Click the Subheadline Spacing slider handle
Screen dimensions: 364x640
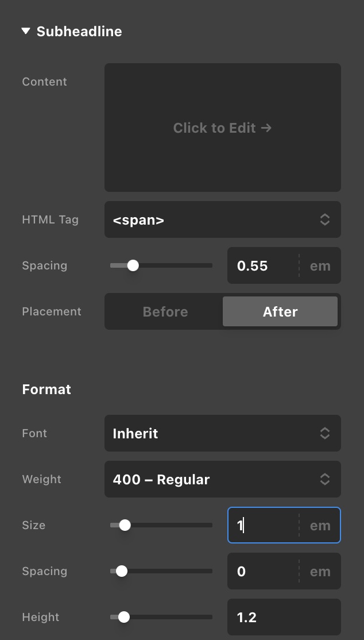133,266
